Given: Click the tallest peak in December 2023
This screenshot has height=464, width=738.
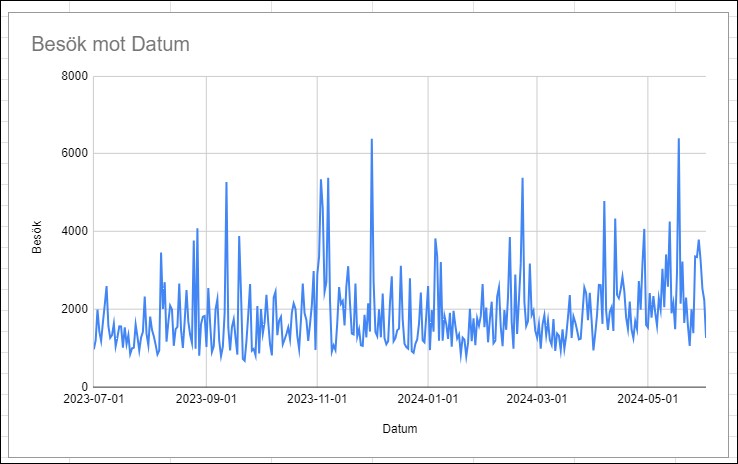Looking at the screenshot, I should 372,140.
